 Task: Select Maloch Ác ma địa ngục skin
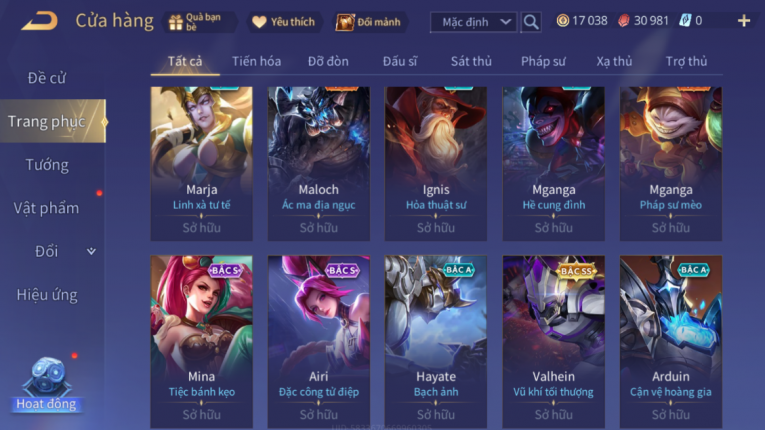[x=319, y=164]
